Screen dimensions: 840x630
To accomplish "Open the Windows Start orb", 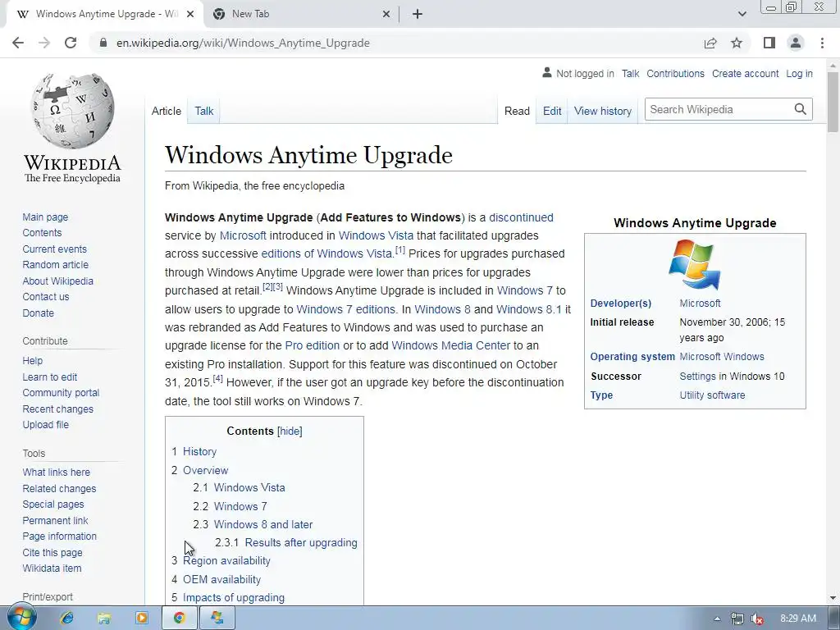I will tap(21, 618).
